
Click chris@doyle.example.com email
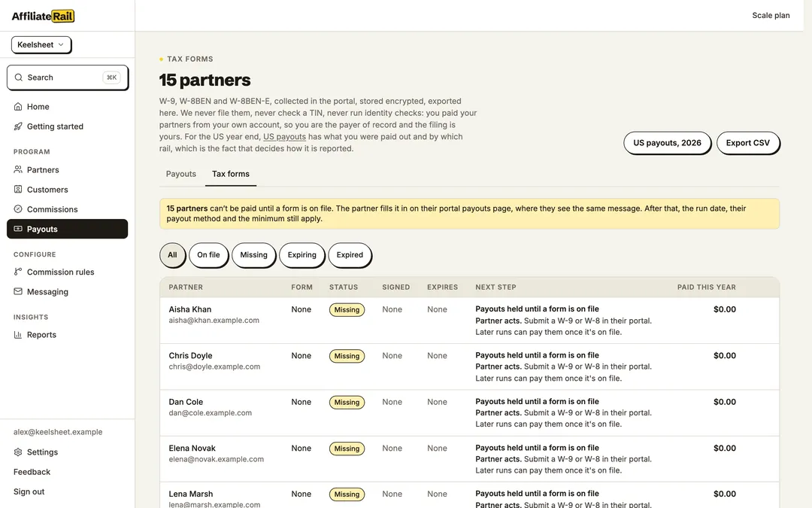(x=214, y=367)
